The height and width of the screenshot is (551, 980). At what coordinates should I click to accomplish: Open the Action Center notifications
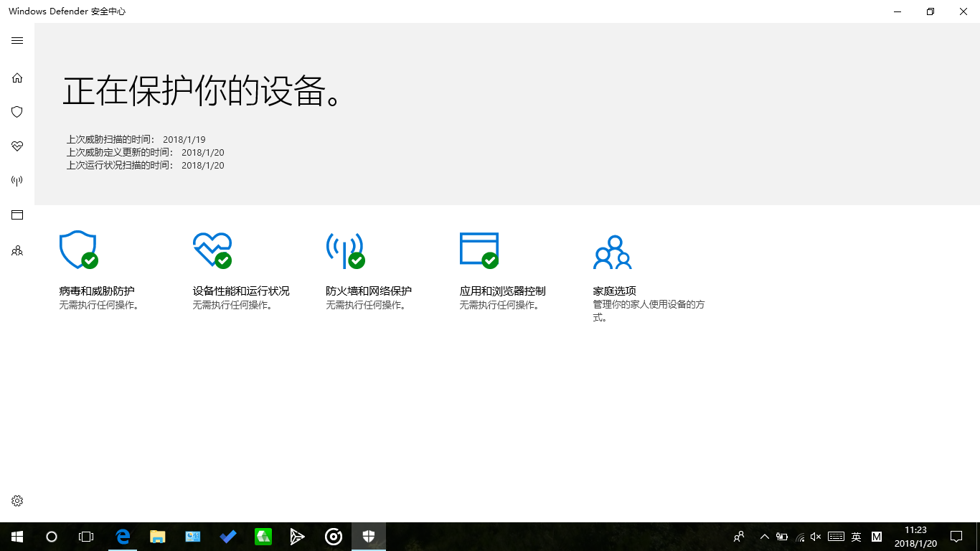point(956,537)
